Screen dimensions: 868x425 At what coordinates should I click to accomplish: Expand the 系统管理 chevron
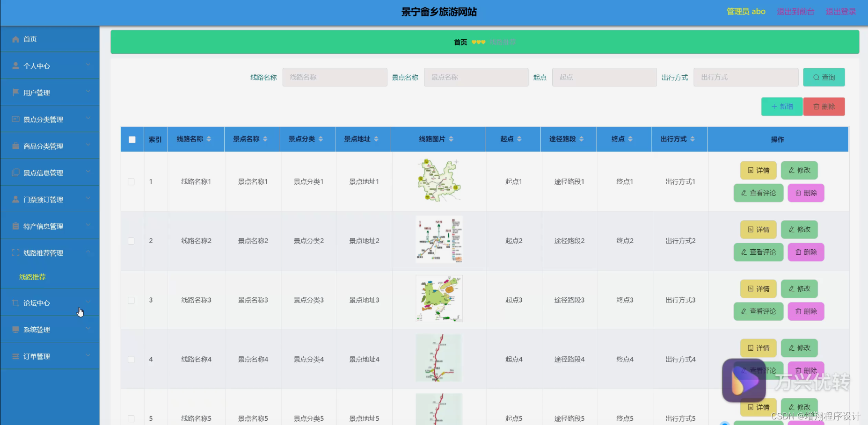[88, 329]
